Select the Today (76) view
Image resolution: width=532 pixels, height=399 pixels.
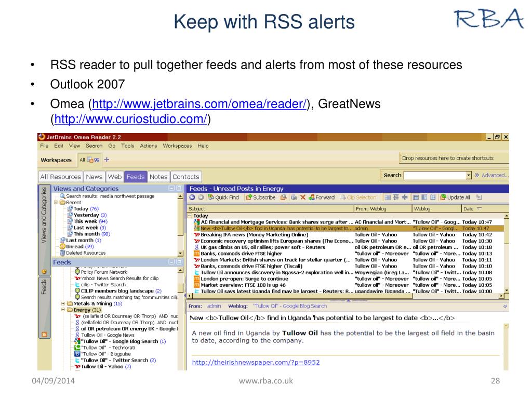[83, 209]
